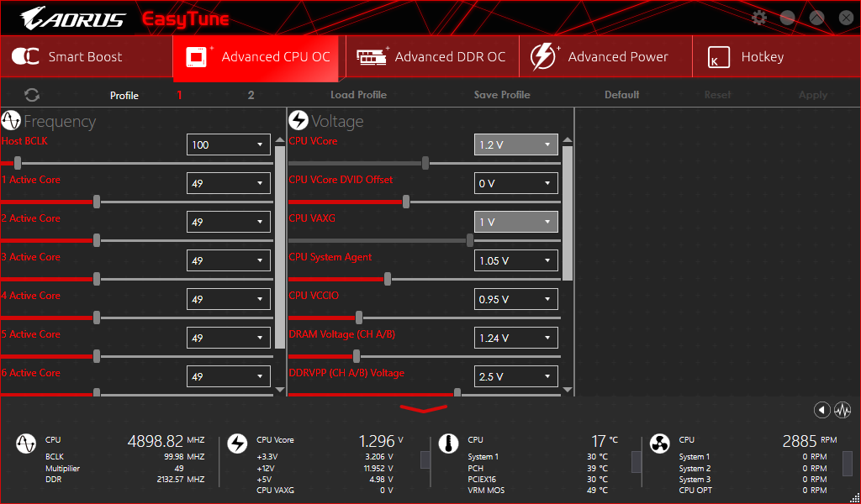Click the thermometer temperature icon
861x504 pixels.
[x=449, y=444]
